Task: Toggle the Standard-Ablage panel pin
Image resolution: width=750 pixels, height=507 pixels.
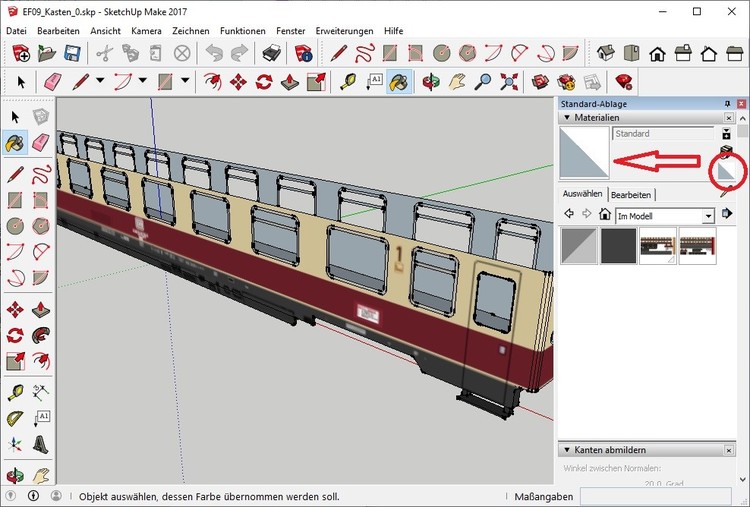Action: point(727,103)
